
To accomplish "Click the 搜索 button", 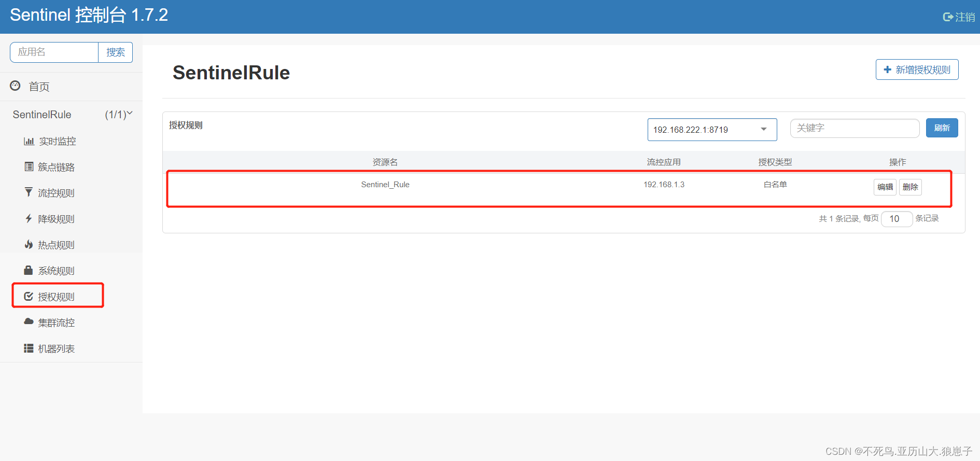I will (116, 52).
